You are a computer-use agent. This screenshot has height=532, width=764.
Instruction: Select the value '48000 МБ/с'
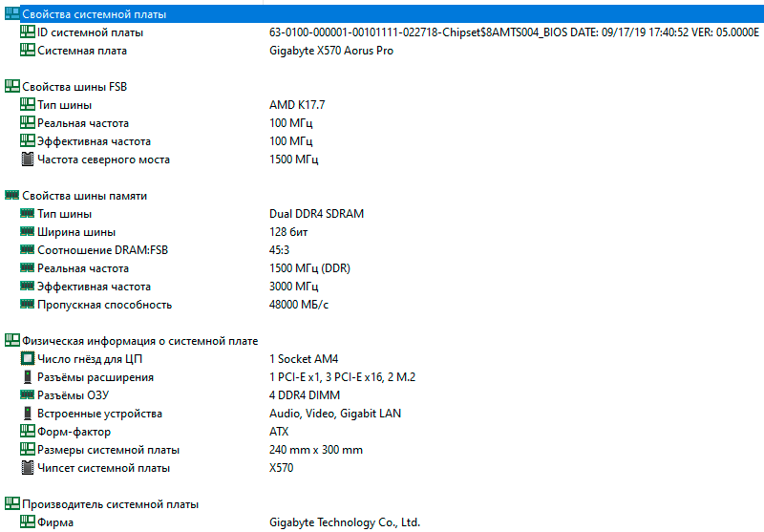(299, 305)
